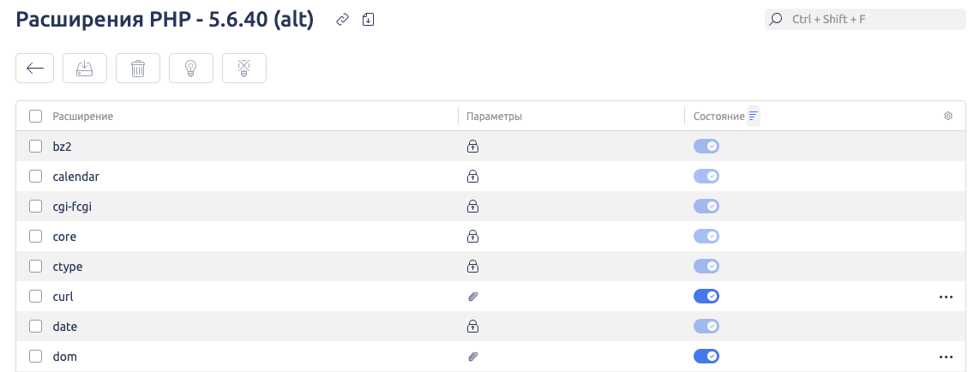This screenshot has width=980, height=372.
Task: Sort by the Расширение column header
Action: pos(83,116)
